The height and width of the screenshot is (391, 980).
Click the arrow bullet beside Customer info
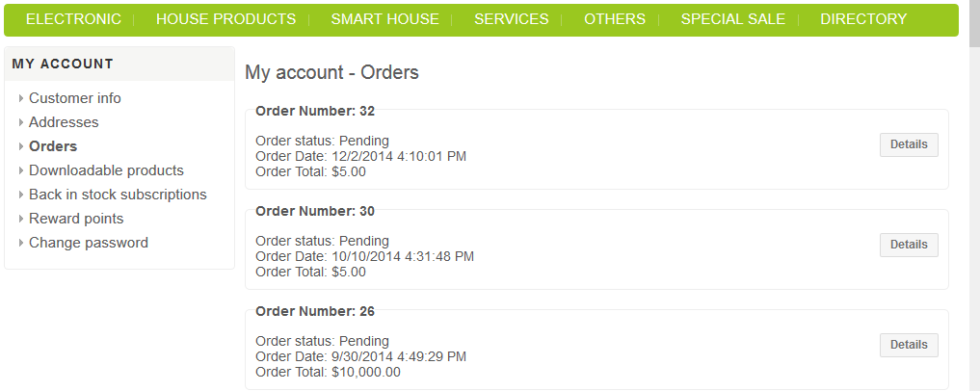tap(21, 98)
